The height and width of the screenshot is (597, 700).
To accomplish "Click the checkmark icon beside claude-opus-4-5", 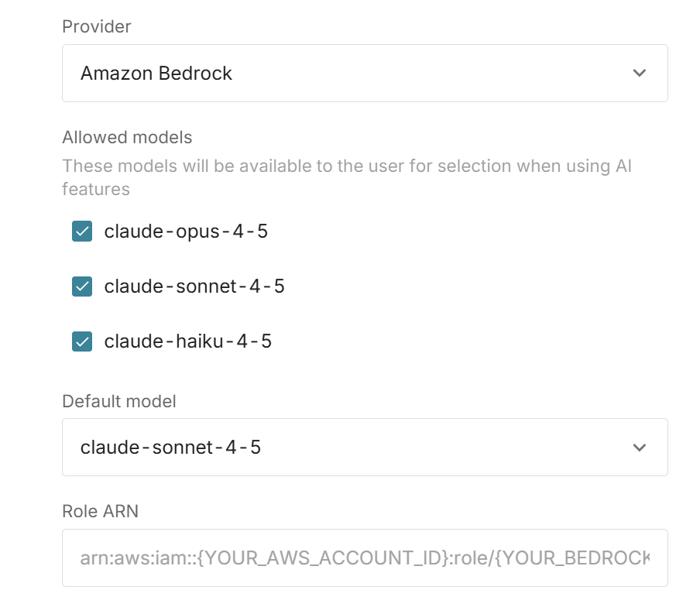I will [82, 232].
